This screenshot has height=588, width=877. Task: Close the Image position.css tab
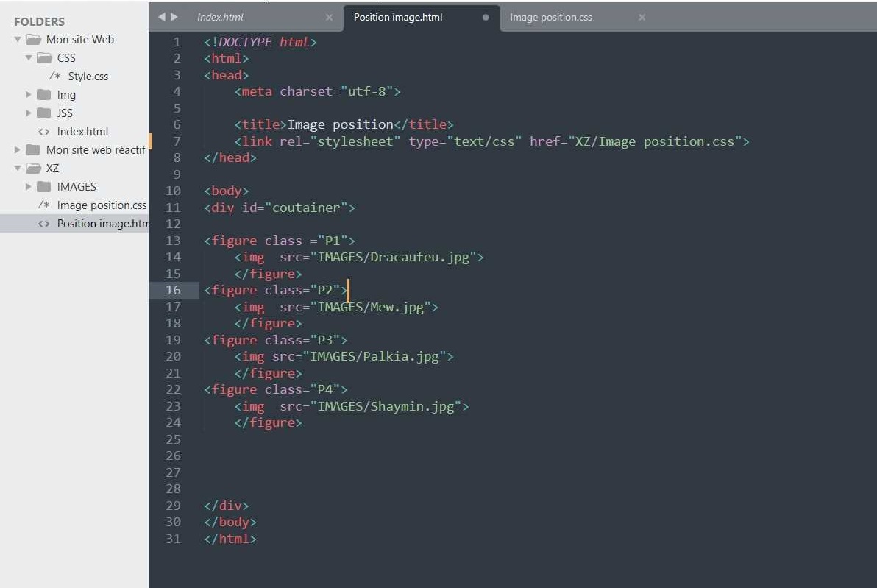(x=642, y=18)
